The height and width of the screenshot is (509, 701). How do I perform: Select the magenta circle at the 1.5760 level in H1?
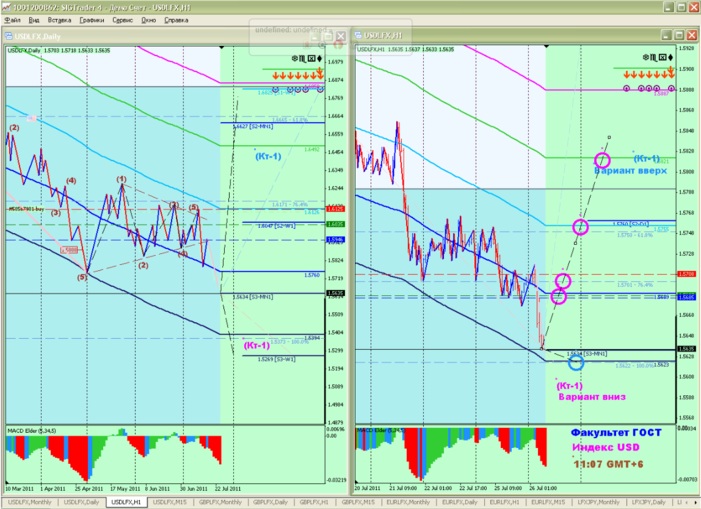(x=580, y=227)
